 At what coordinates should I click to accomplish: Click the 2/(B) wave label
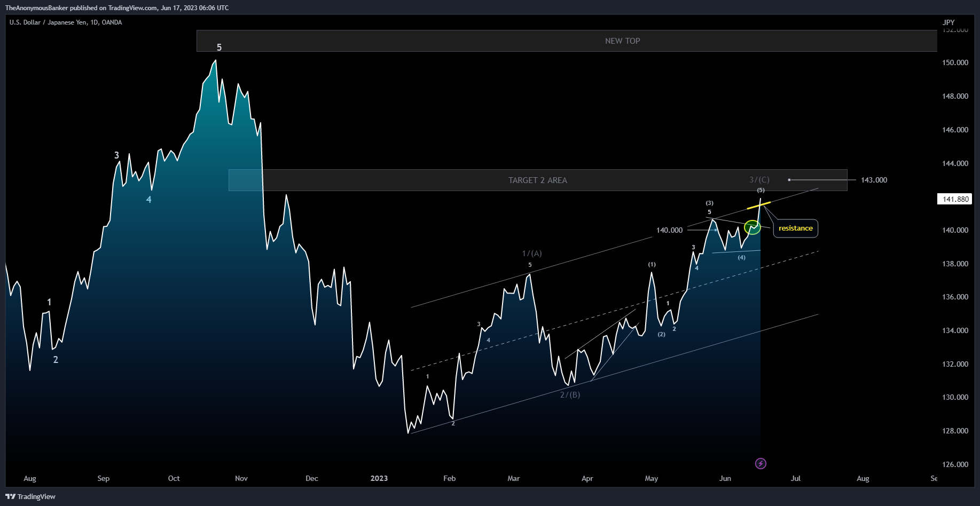coord(570,395)
